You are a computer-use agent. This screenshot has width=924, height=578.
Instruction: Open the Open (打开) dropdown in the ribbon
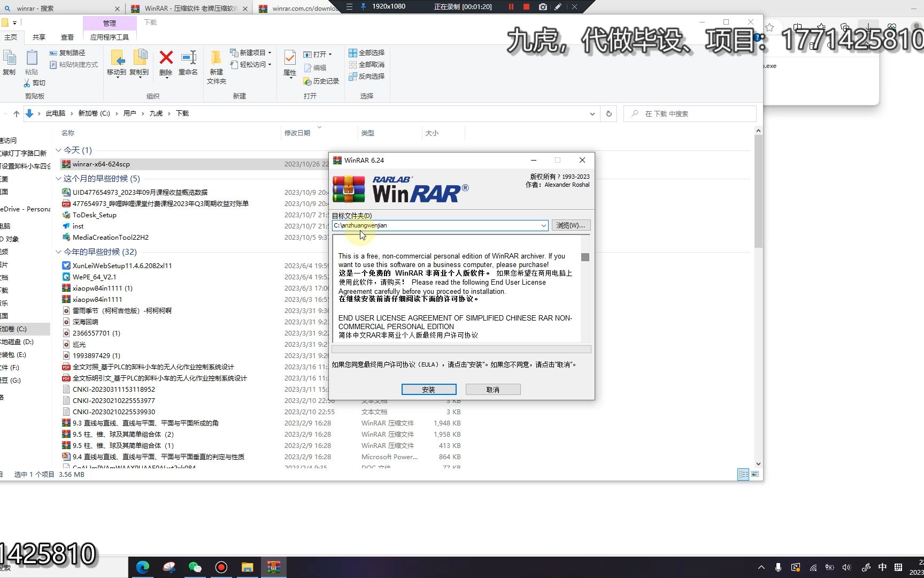318,54
